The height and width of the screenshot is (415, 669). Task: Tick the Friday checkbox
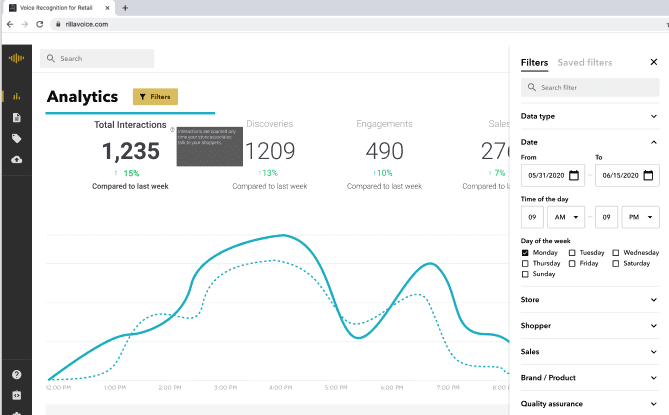click(x=572, y=263)
